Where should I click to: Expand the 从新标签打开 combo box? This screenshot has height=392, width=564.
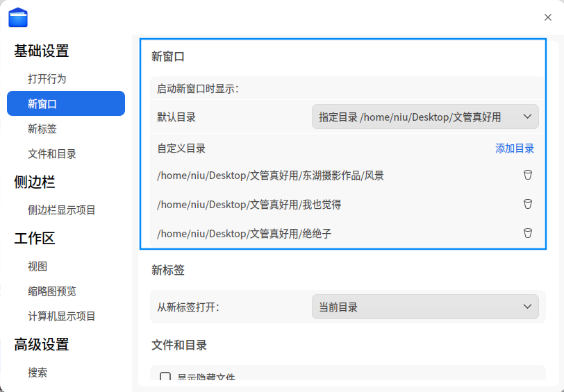(x=424, y=307)
